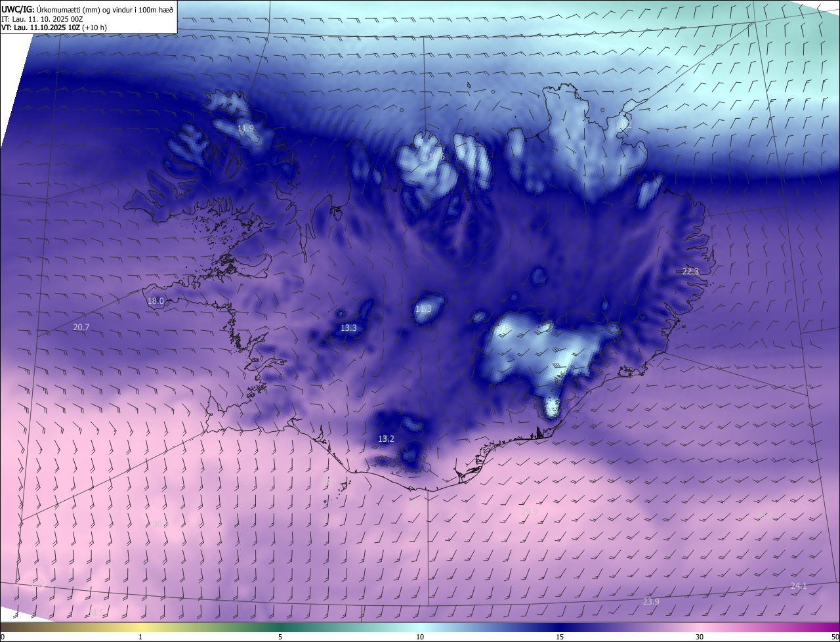Click the 23.9 value label on the map
Image resolution: width=840 pixels, height=642 pixels.
click(651, 601)
